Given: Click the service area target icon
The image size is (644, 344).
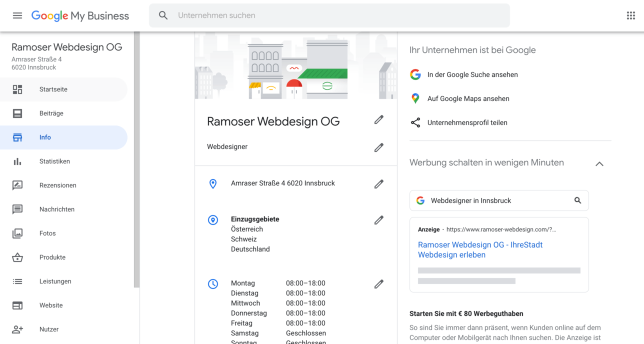Looking at the screenshot, I should (213, 220).
